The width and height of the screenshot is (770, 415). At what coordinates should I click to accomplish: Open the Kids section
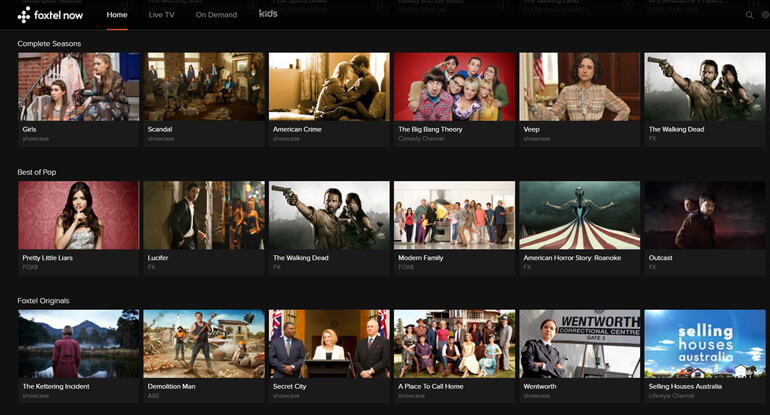coord(268,14)
